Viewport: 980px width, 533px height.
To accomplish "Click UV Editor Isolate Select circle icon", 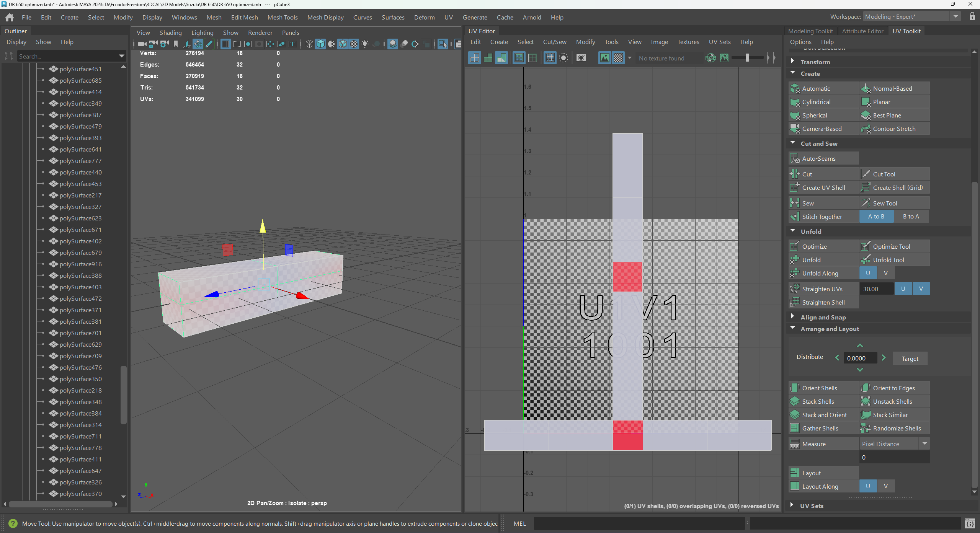I will point(563,58).
